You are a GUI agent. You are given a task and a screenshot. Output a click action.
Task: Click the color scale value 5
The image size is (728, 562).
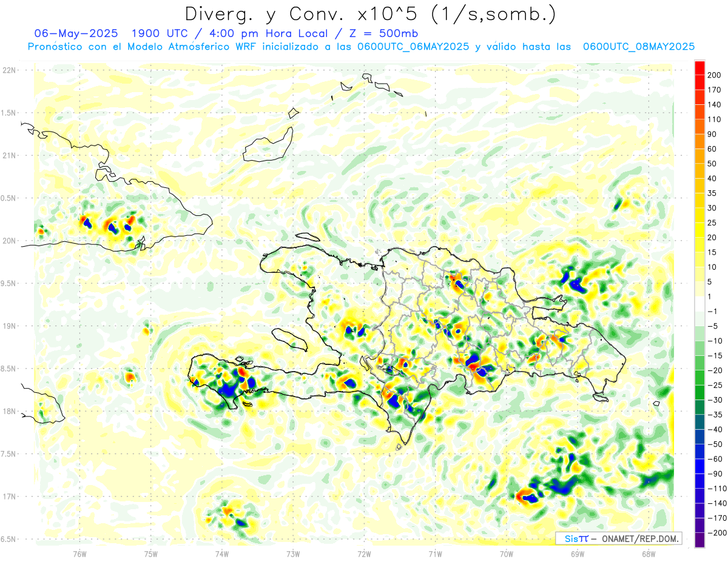coord(710,282)
